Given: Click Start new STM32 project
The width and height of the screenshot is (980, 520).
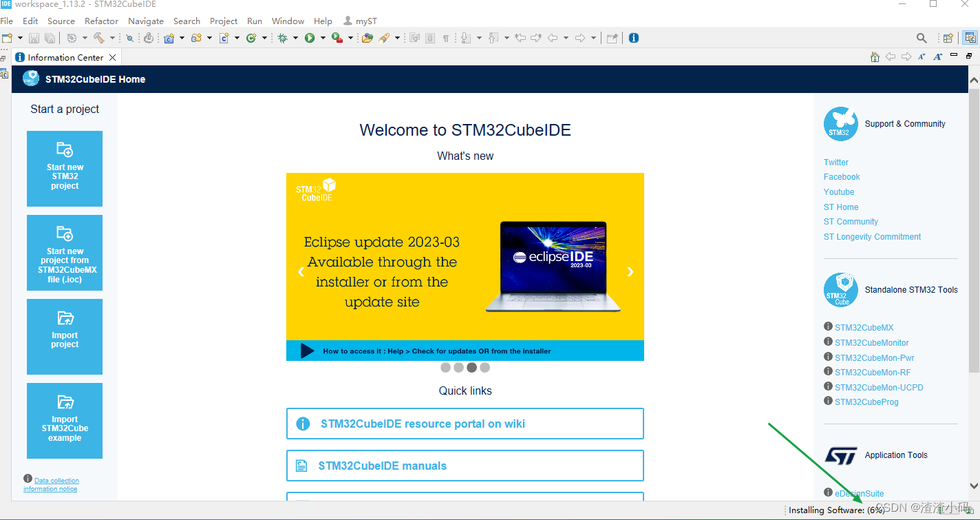Looking at the screenshot, I should point(65,169).
